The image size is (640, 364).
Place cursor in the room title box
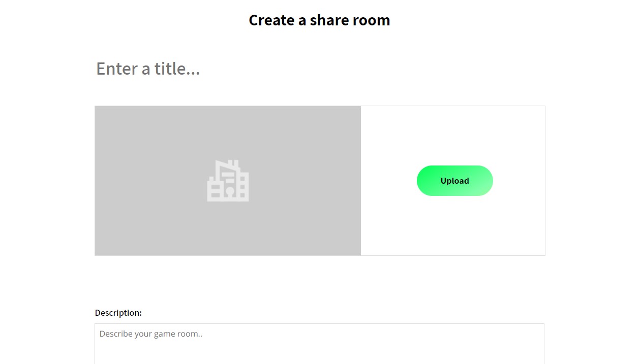319,69
